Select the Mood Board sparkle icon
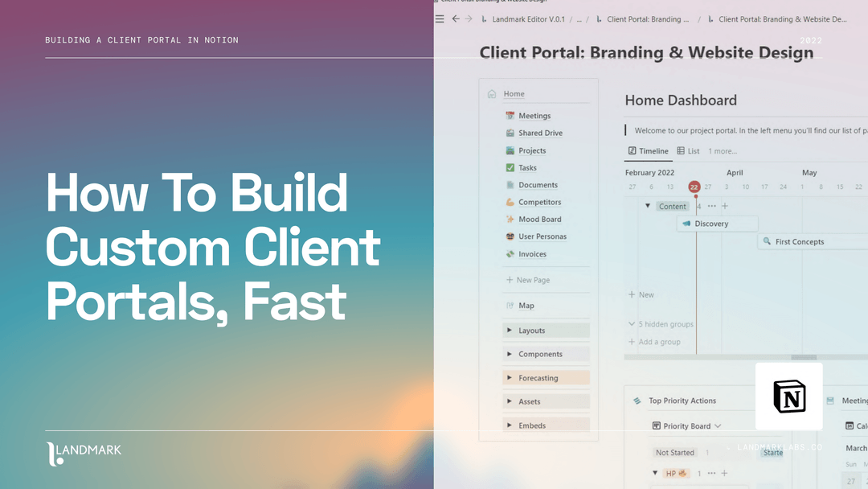The image size is (868, 489). [x=510, y=219]
